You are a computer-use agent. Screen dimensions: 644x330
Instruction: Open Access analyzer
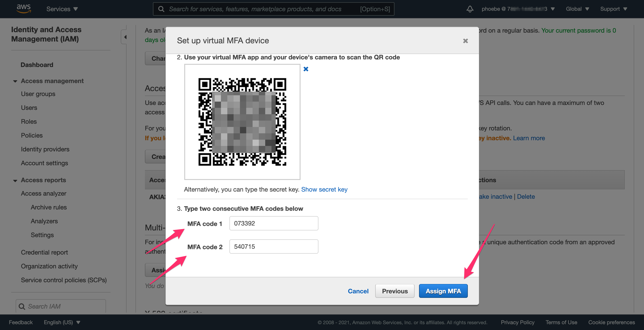[44, 193]
